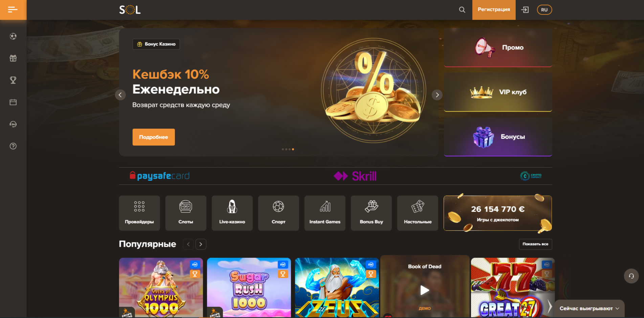
Task: Open the login arrow icon
Action: tap(525, 10)
